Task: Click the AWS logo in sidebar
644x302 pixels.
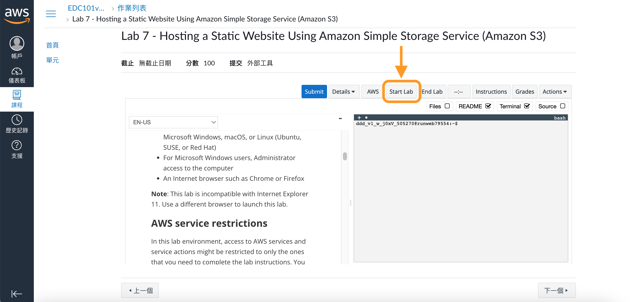Action: pos(17,15)
